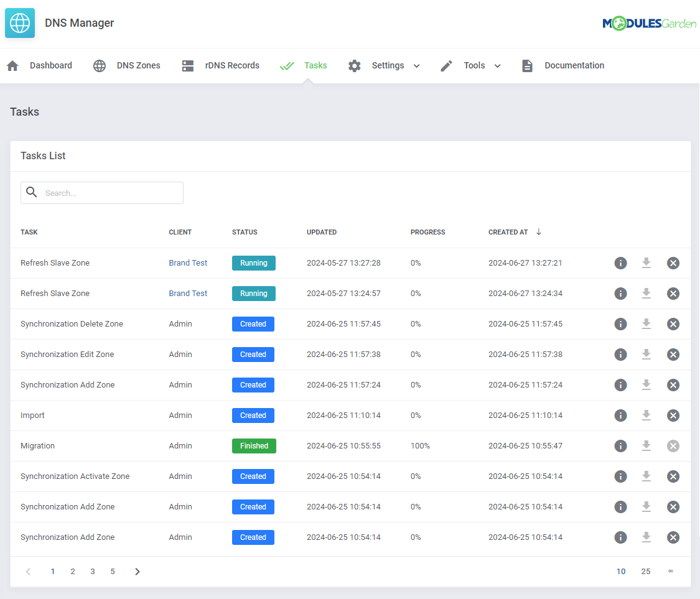The width and height of the screenshot is (700, 599).
Task: Show info for Synchronization Activate Zone task
Action: point(620,476)
